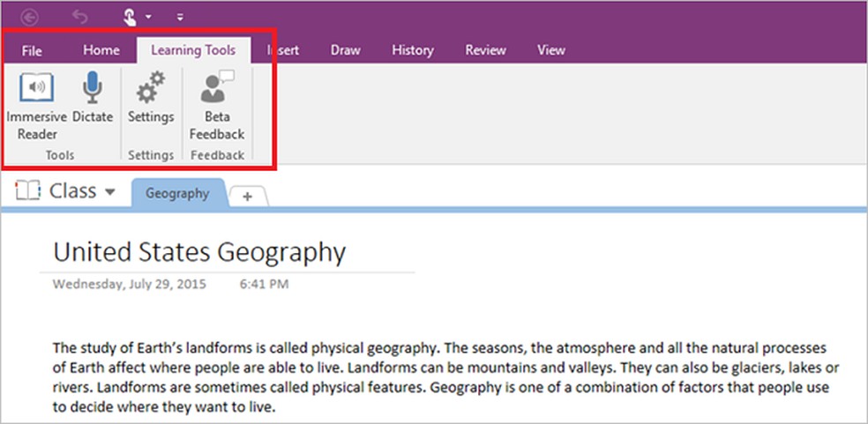This screenshot has height=424, width=868.
Task: Switch to the Draw tab
Action: pyautogui.click(x=345, y=50)
